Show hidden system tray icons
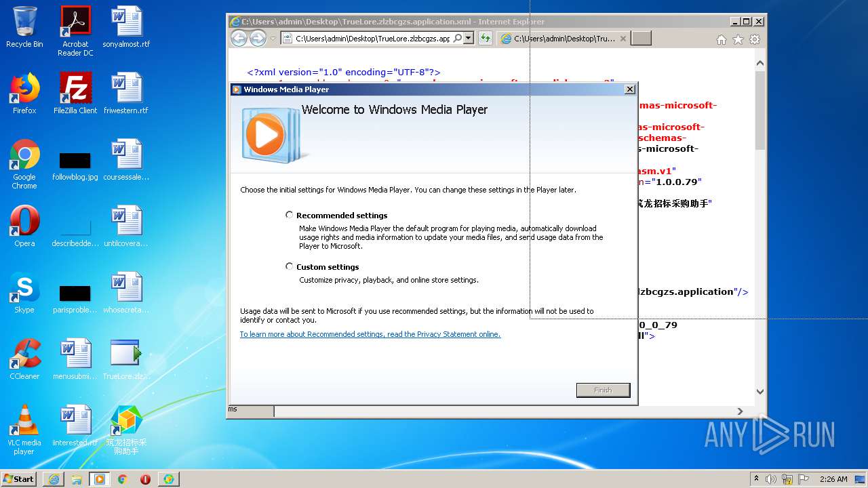868x488 pixels. [x=756, y=479]
